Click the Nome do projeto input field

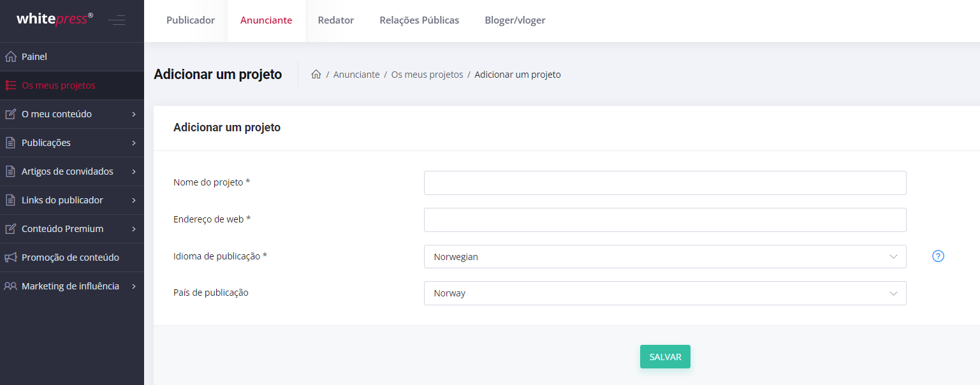point(665,183)
